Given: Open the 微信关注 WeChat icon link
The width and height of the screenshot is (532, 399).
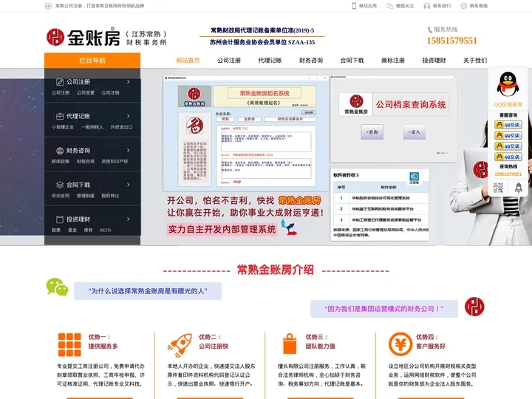Looking at the screenshot, I should pos(389,6).
